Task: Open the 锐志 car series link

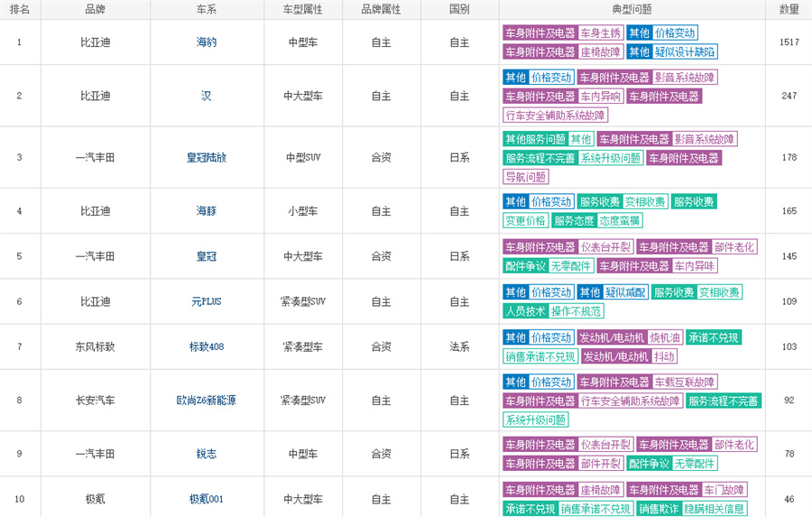Action: point(206,453)
